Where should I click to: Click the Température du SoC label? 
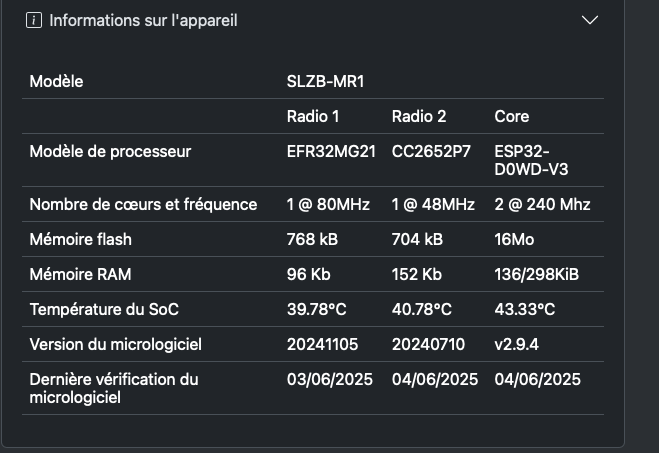pyautogui.click(x=104, y=310)
